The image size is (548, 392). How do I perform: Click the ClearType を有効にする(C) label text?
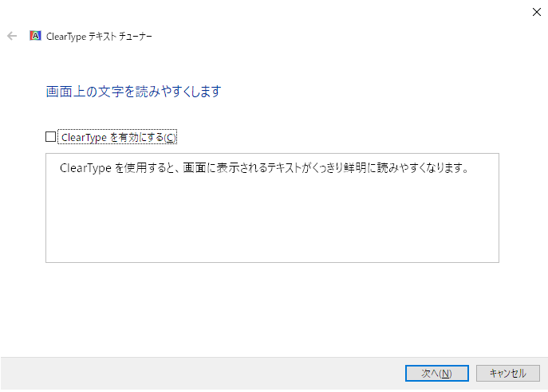119,137
